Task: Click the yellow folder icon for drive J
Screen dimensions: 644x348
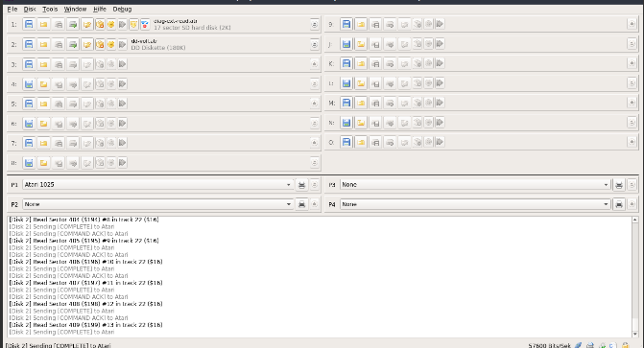Action: tap(361, 44)
